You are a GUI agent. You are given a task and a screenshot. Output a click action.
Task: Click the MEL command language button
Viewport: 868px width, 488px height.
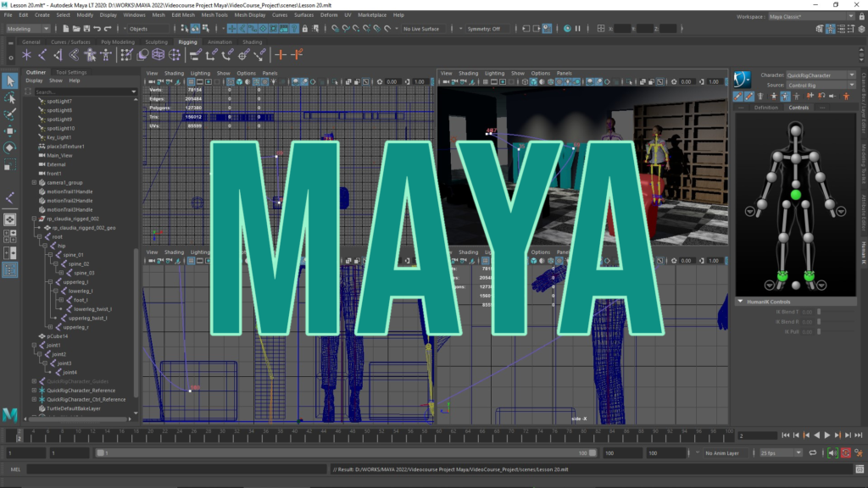(15, 469)
